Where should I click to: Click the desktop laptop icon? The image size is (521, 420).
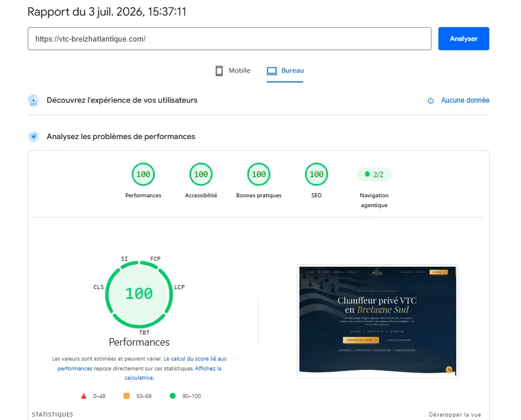click(272, 70)
